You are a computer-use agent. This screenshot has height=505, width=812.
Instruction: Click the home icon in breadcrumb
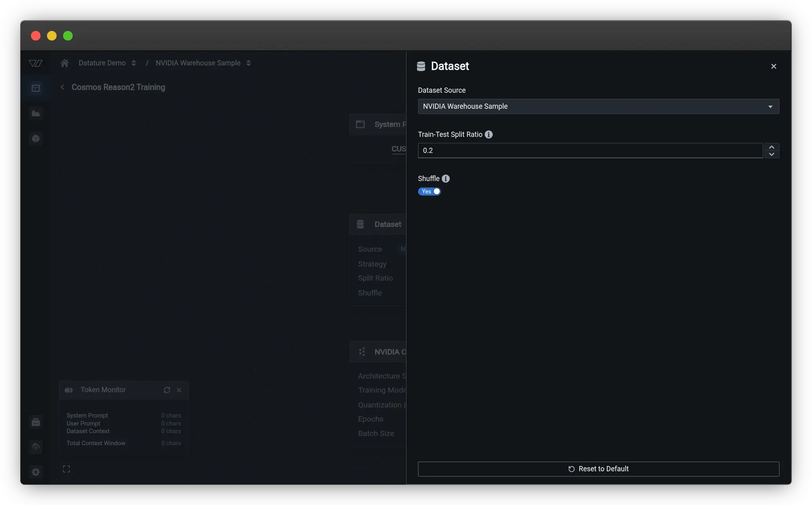tap(64, 63)
